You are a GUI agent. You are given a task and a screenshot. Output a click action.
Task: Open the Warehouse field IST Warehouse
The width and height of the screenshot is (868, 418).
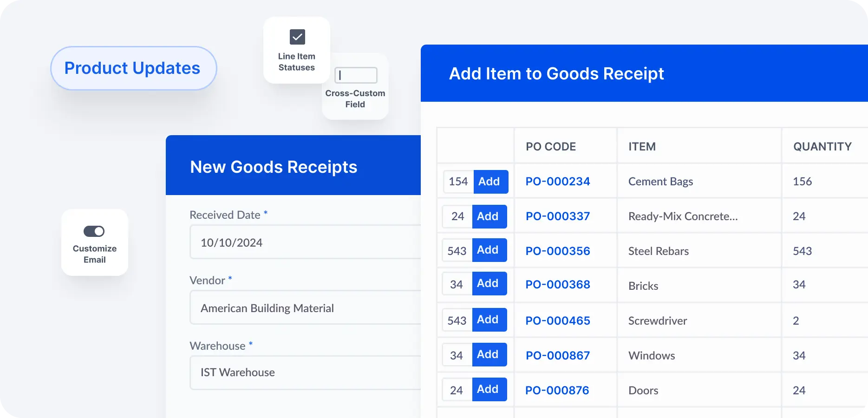(x=306, y=372)
